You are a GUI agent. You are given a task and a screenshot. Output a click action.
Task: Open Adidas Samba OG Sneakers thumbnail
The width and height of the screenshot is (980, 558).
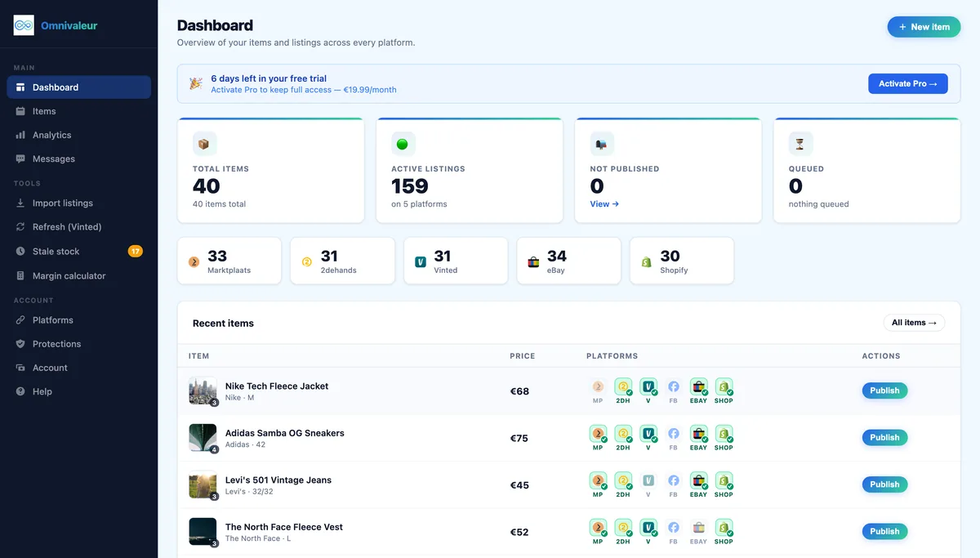pyautogui.click(x=203, y=438)
